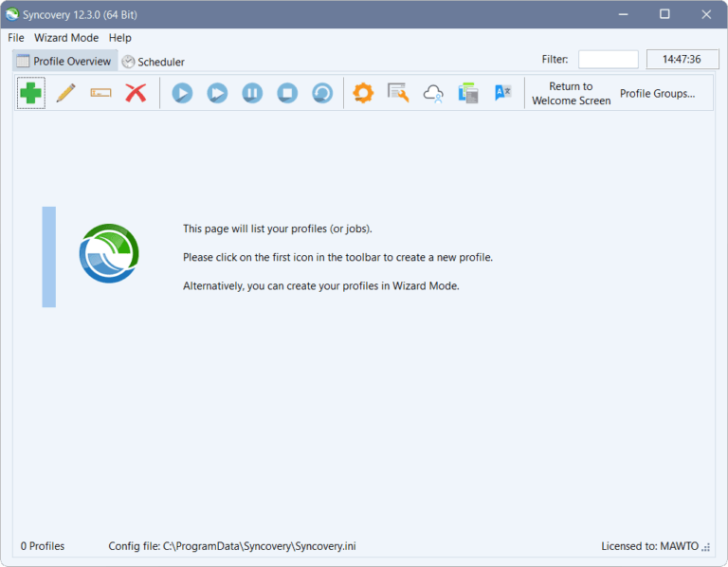Switch to the Scheduler tab
728x567 pixels.
click(x=154, y=62)
